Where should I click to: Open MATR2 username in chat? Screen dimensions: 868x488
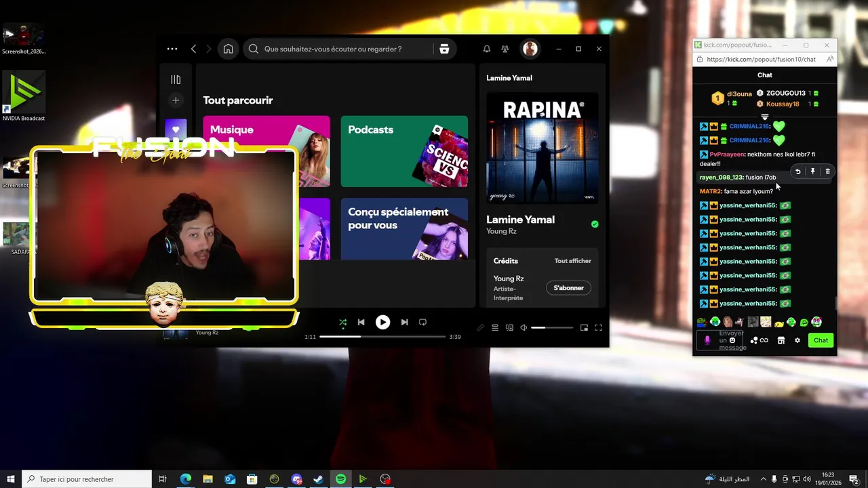click(x=710, y=192)
